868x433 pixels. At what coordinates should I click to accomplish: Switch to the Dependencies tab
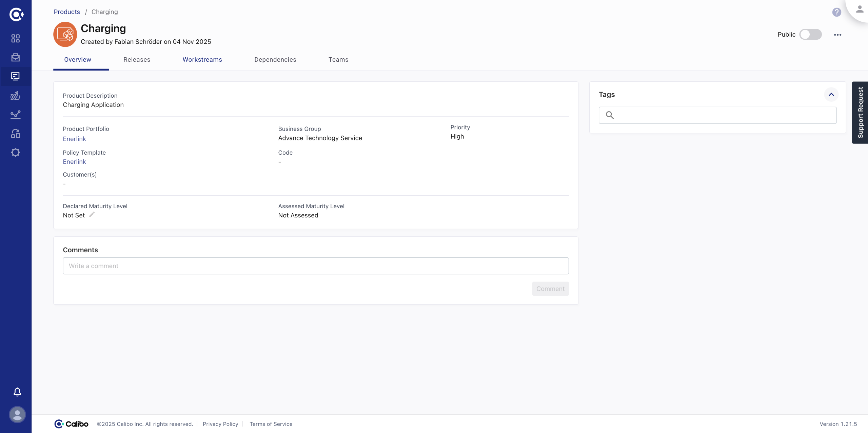(x=275, y=60)
